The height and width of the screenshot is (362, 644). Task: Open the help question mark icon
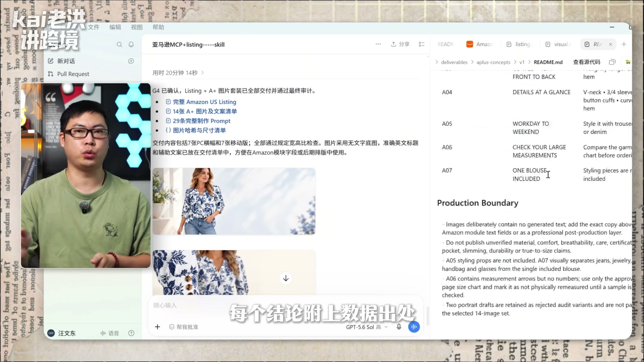(x=131, y=333)
